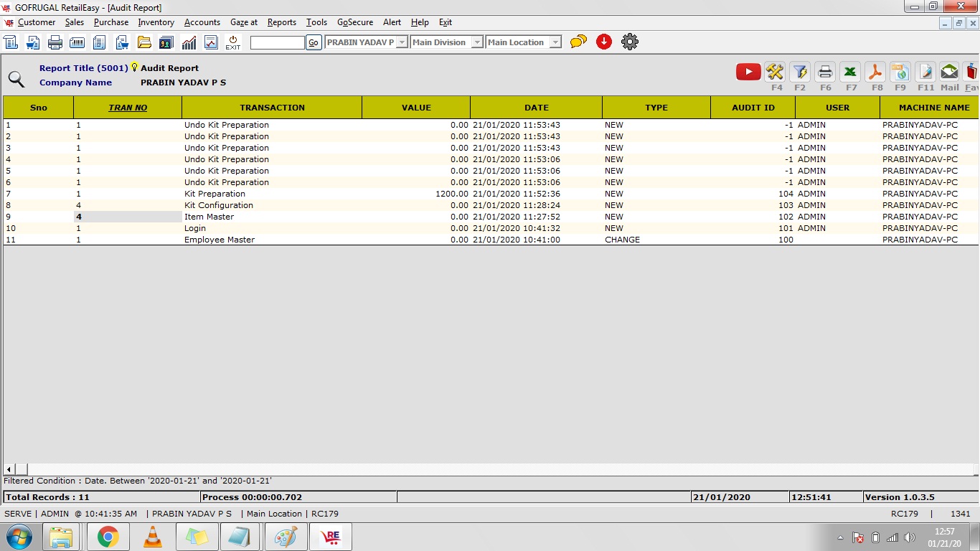Screen dimensions: 980x551
Task: Open VLC media player from taskbar
Action: point(153,537)
